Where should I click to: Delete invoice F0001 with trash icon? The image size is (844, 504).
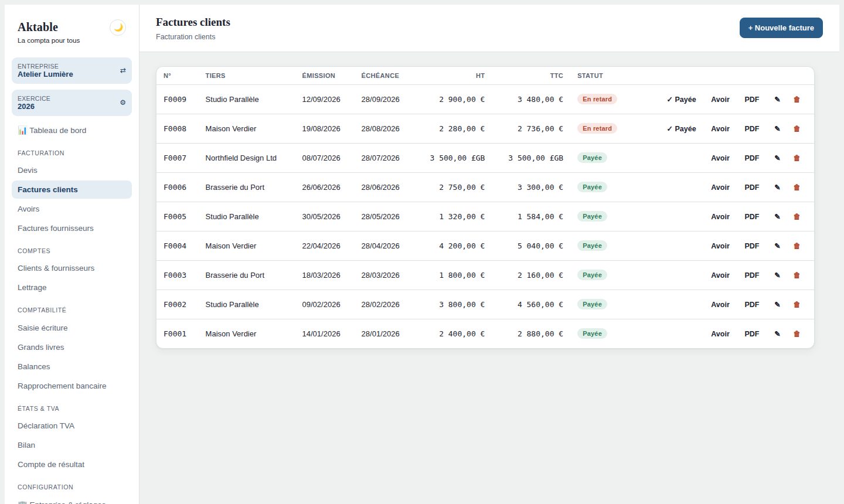pos(797,334)
